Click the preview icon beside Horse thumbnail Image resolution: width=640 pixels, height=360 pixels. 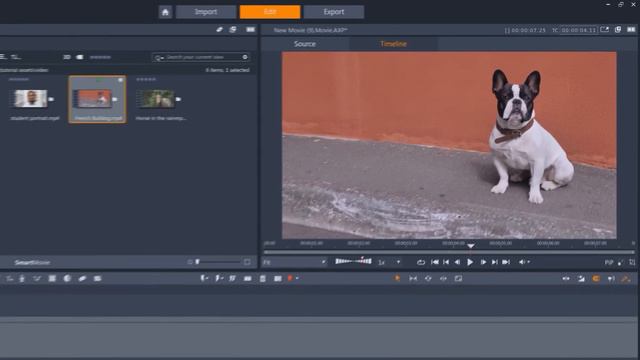tap(178, 99)
